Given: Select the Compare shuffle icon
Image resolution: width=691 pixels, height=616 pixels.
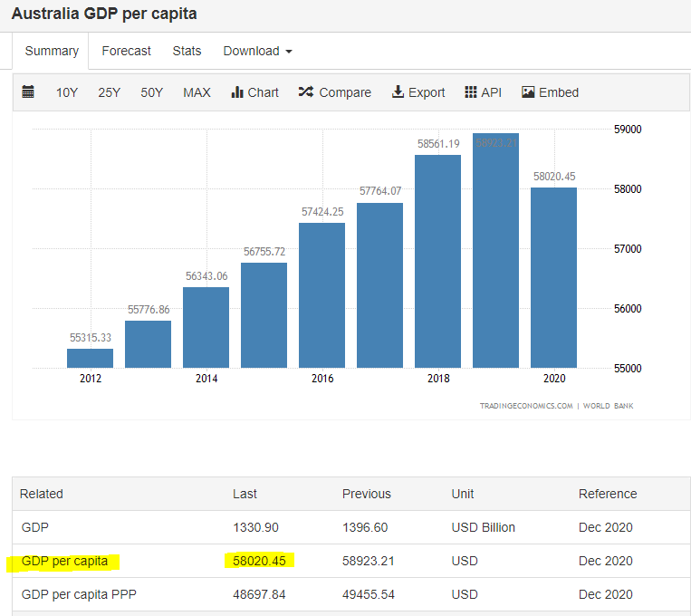Looking at the screenshot, I should pyautogui.click(x=306, y=91).
